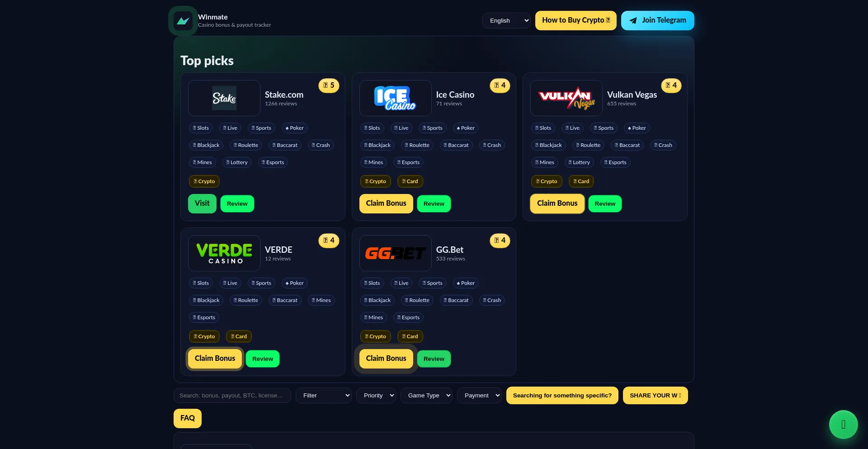868x449 pixels.
Task: Select the Card payment tag on Ice Casino
Action: (410, 181)
